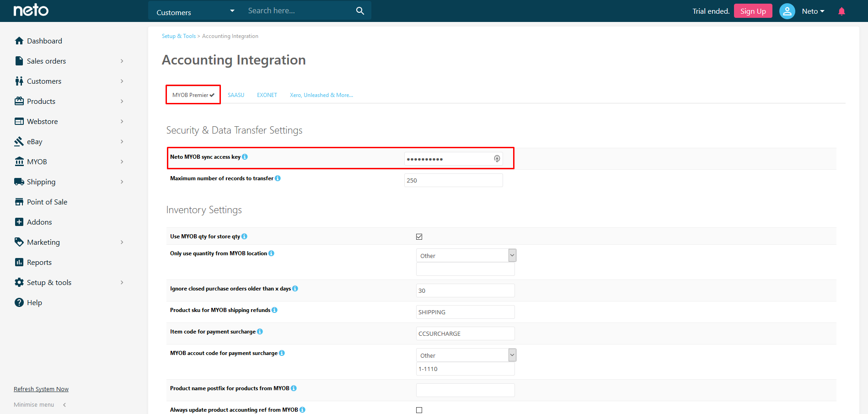Select the MYOB Premier tab
The width and height of the screenshot is (868, 414).
pyautogui.click(x=193, y=95)
